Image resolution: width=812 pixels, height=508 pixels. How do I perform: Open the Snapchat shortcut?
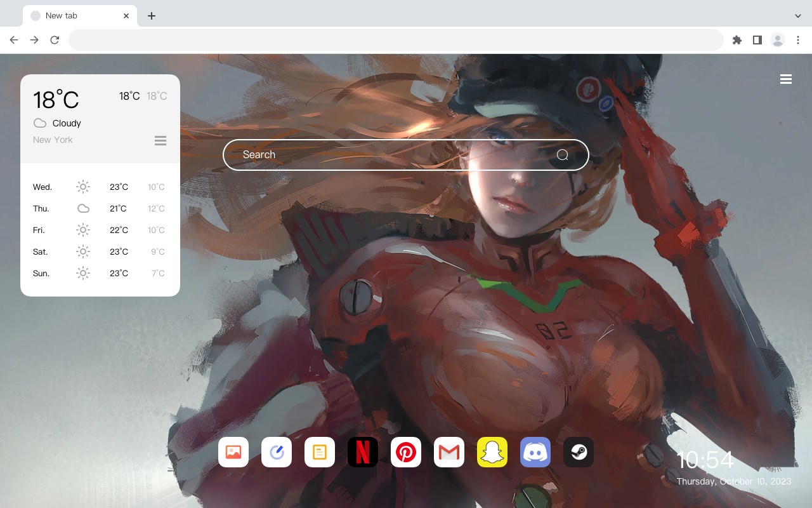[492, 452]
